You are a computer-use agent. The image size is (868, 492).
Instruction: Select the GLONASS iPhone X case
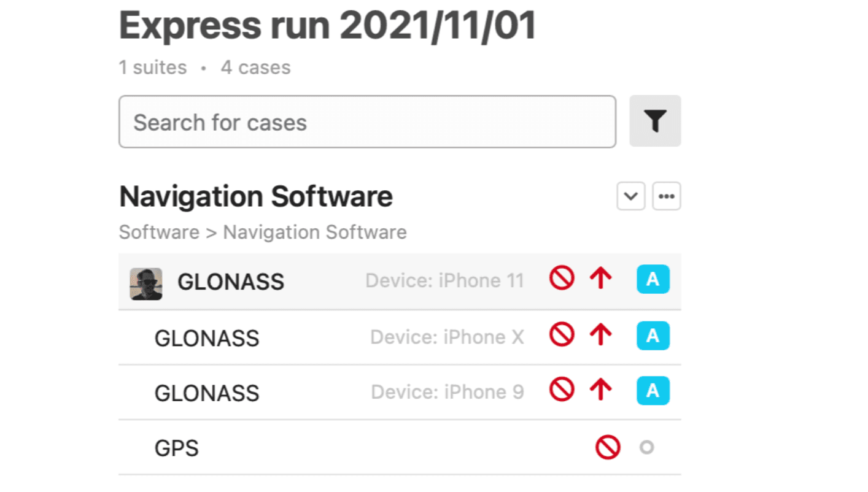400,337
